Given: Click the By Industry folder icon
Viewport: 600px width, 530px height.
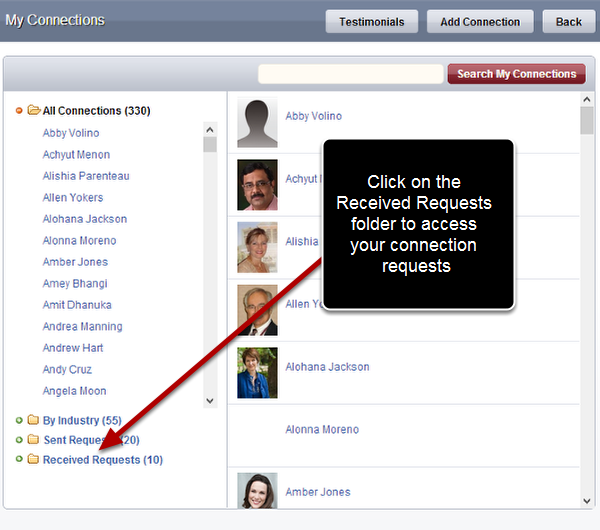Looking at the screenshot, I should point(33,421).
